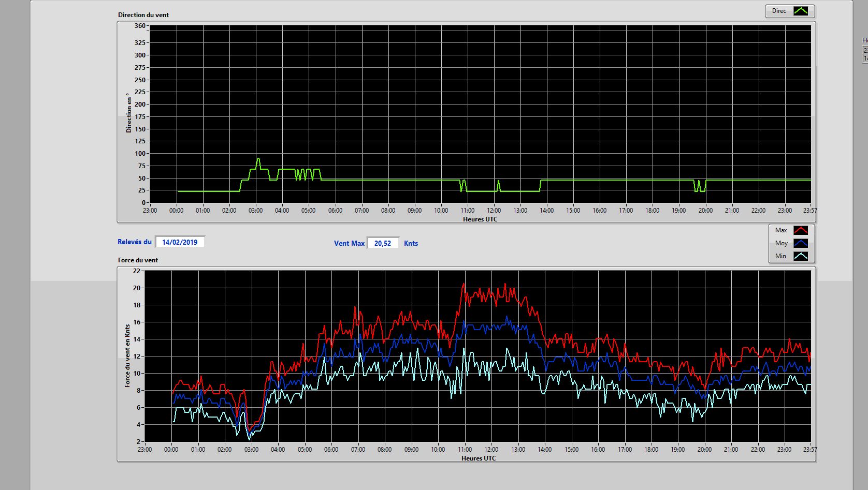868x490 pixels.
Task: Click 23:00 start on direction chart time axis
Action: click(x=150, y=210)
